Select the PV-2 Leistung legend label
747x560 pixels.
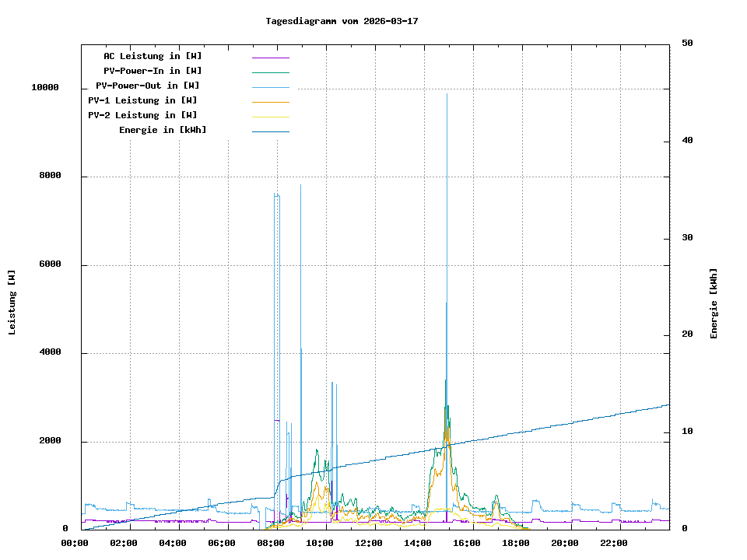tap(142, 115)
